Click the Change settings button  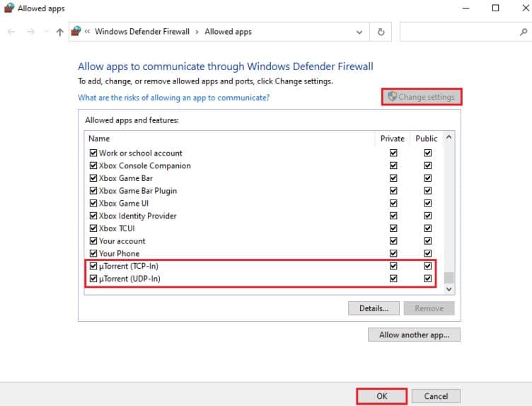tap(421, 97)
